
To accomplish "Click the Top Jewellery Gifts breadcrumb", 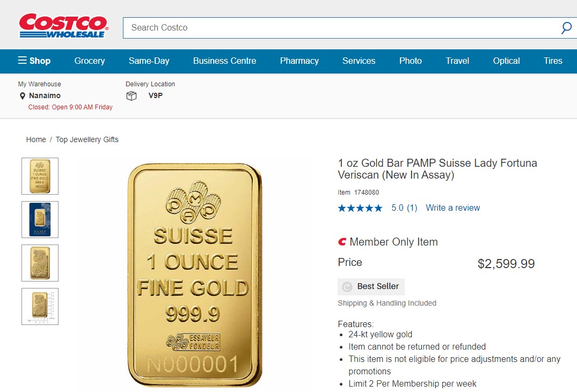I will (x=87, y=139).
